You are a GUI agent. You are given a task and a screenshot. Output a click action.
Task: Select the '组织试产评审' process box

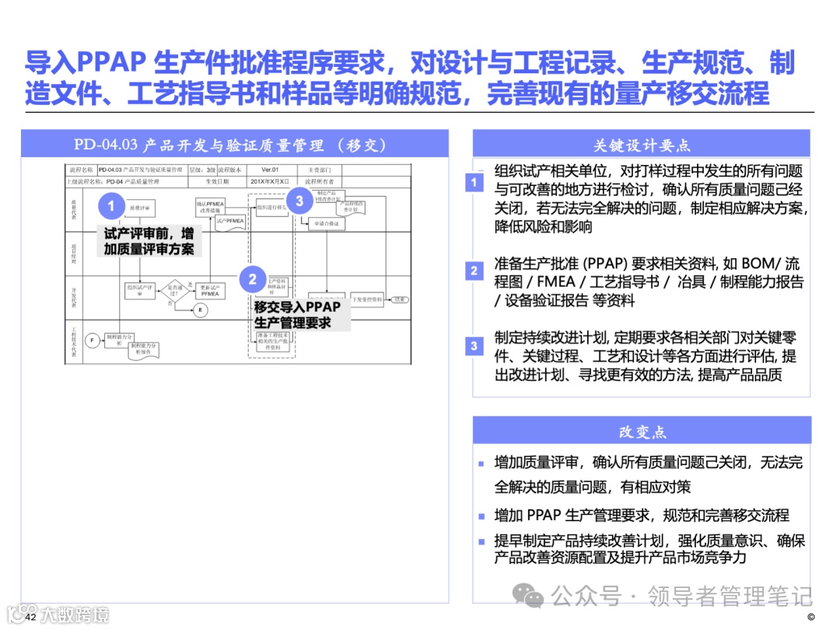[x=140, y=290]
